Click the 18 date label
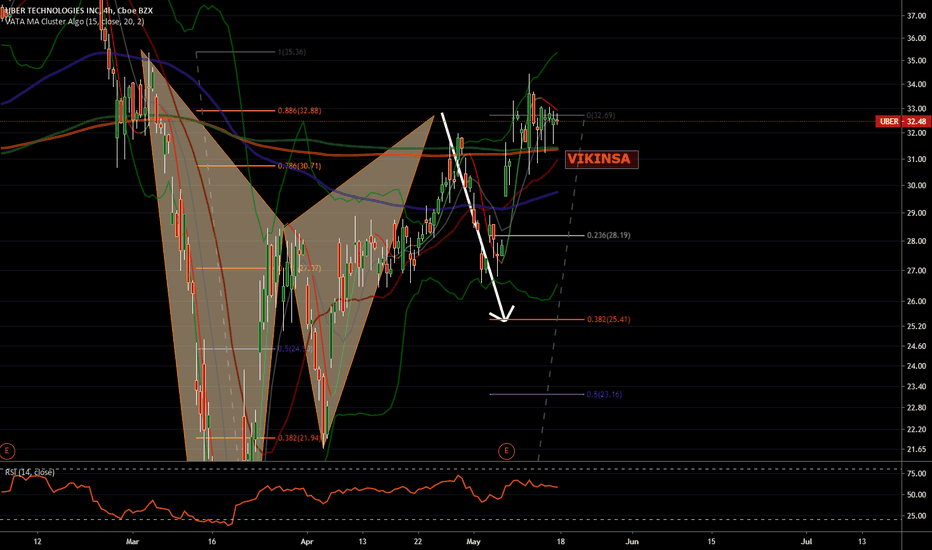 tap(561, 542)
